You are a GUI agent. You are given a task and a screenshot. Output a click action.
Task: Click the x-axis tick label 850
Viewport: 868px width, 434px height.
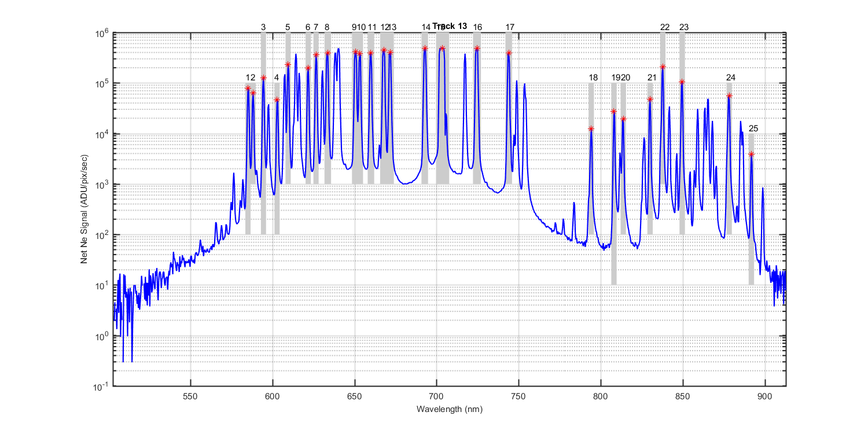tap(683, 396)
